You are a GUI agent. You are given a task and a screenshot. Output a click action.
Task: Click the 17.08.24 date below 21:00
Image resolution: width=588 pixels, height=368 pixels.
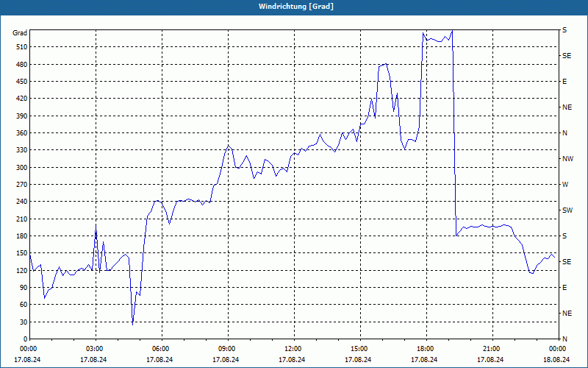(x=491, y=359)
